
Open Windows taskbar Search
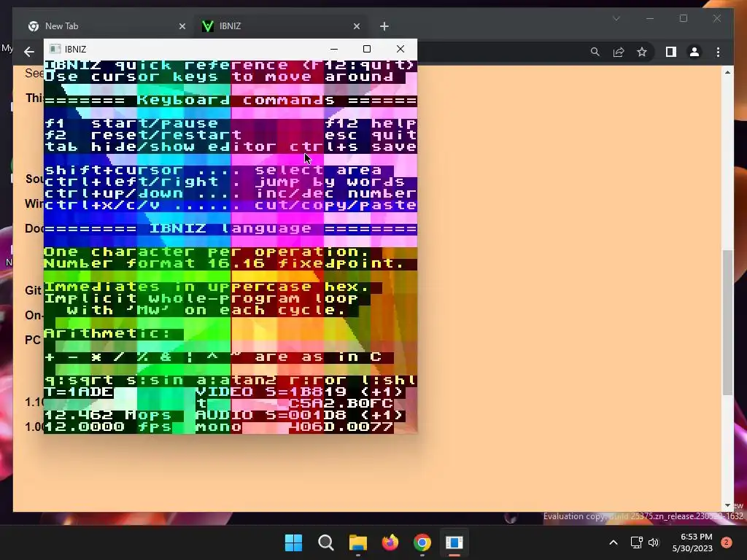click(326, 542)
